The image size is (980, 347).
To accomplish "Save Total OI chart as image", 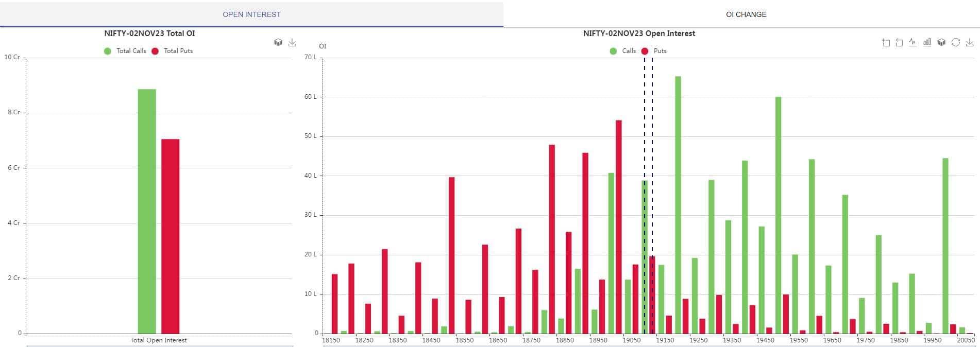I will 292,43.
